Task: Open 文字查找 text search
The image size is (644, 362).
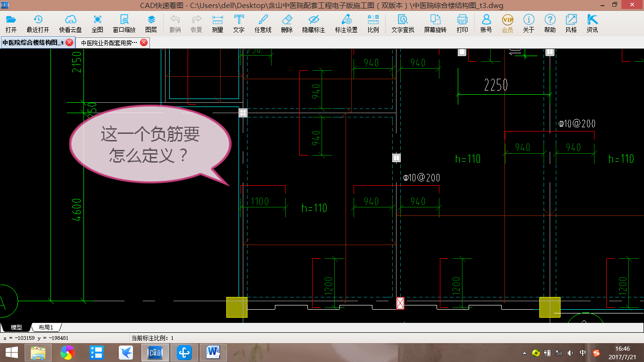Action: 403,24
